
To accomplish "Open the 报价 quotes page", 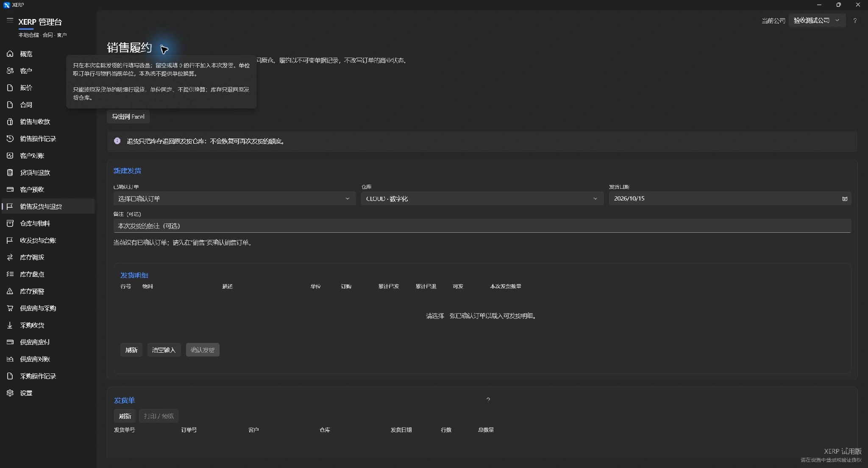I will [47, 88].
